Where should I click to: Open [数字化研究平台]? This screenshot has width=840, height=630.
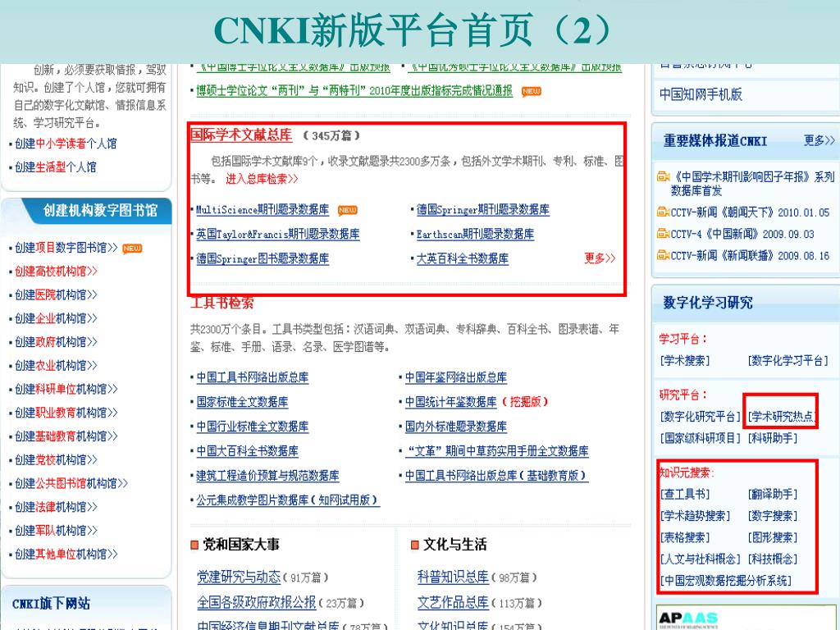[x=701, y=417]
